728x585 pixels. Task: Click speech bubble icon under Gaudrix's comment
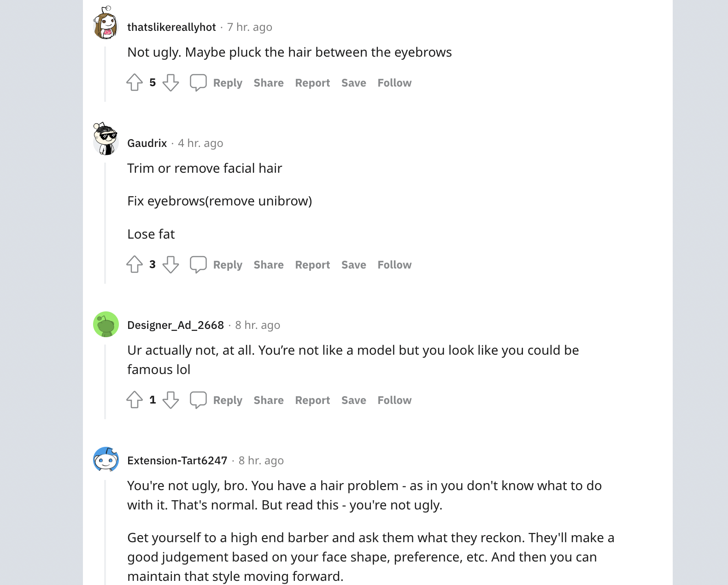coord(198,264)
